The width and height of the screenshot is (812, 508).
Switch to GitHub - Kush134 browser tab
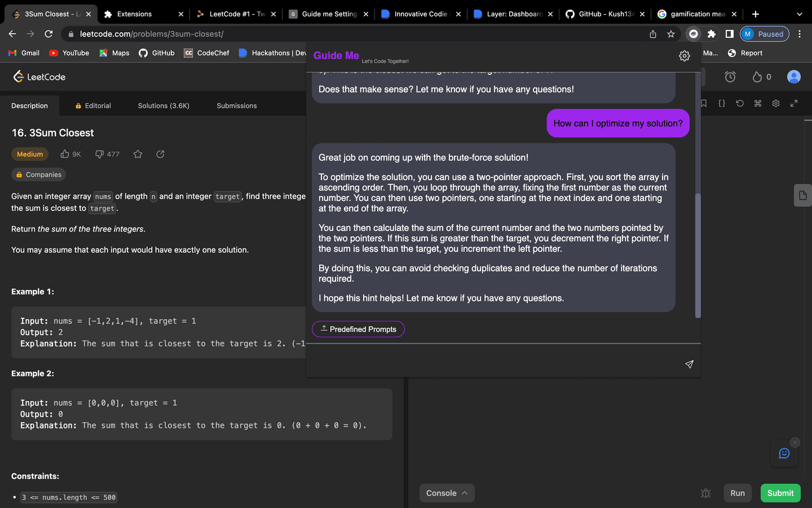(606, 14)
